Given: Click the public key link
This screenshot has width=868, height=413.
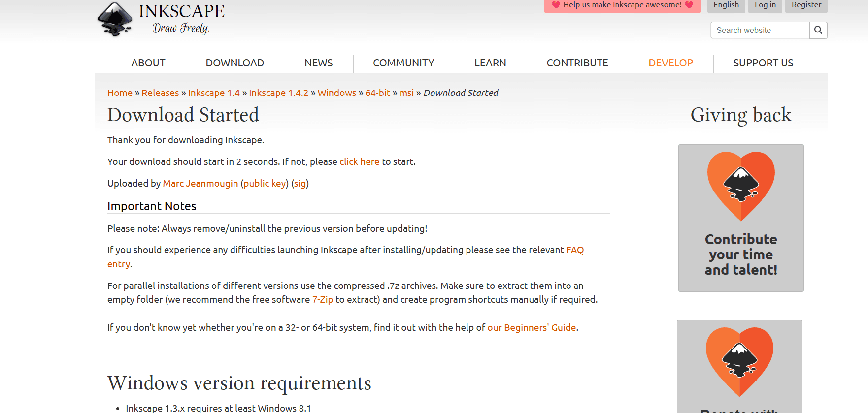Looking at the screenshot, I should tap(265, 183).
